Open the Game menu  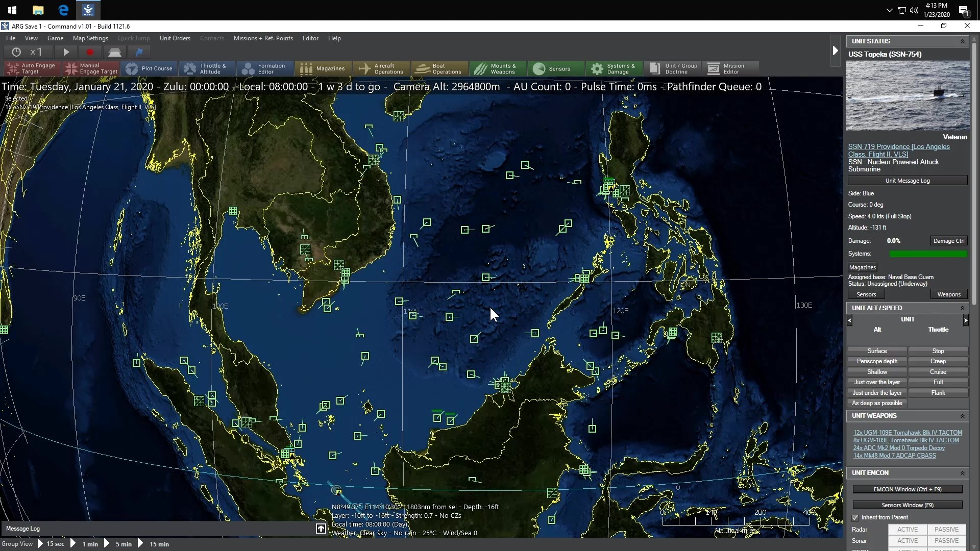pos(55,38)
